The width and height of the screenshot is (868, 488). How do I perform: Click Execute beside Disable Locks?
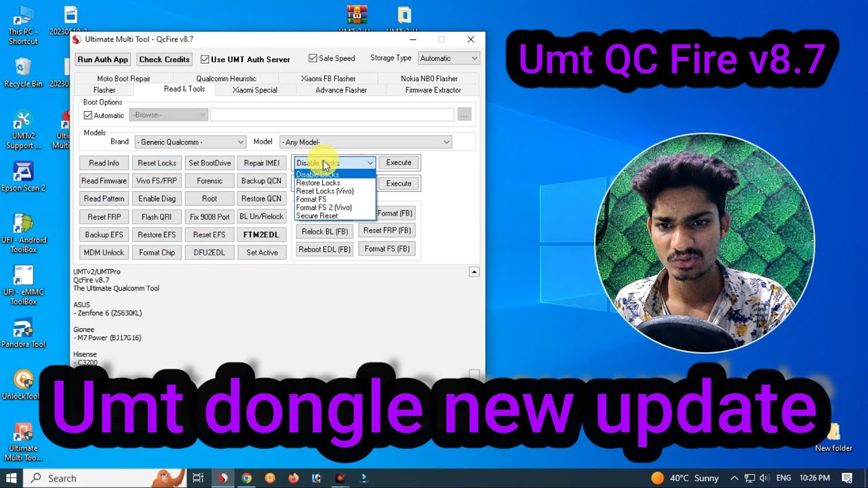point(399,163)
